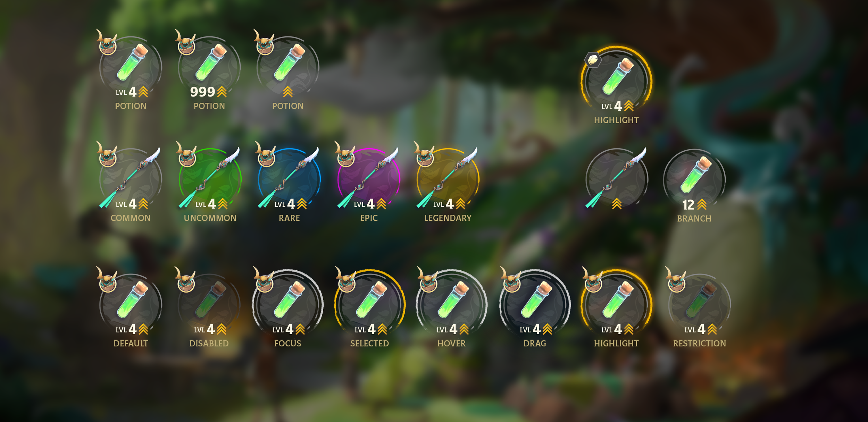Select the potion slot with no level number
This screenshot has width=868, height=422.
click(x=288, y=68)
